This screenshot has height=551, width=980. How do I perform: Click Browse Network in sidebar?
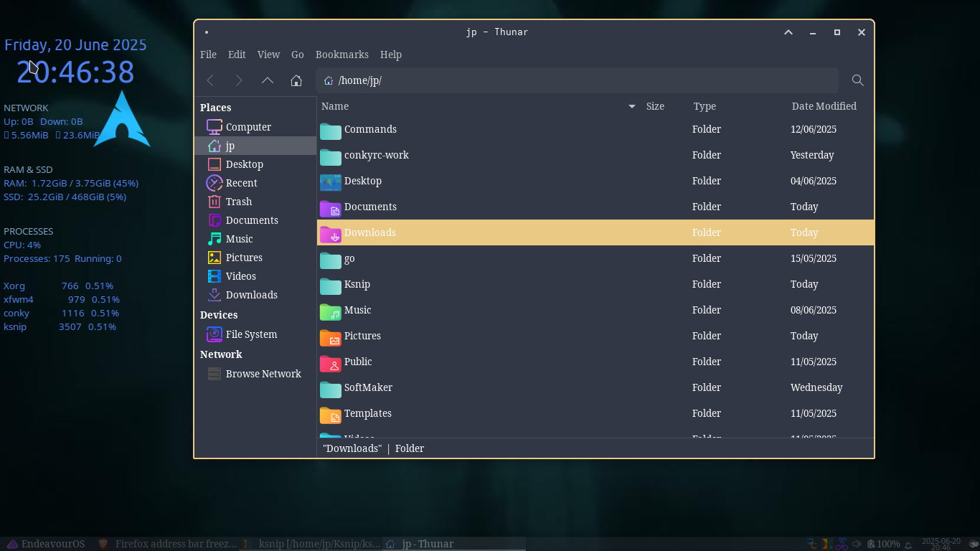point(263,374)
